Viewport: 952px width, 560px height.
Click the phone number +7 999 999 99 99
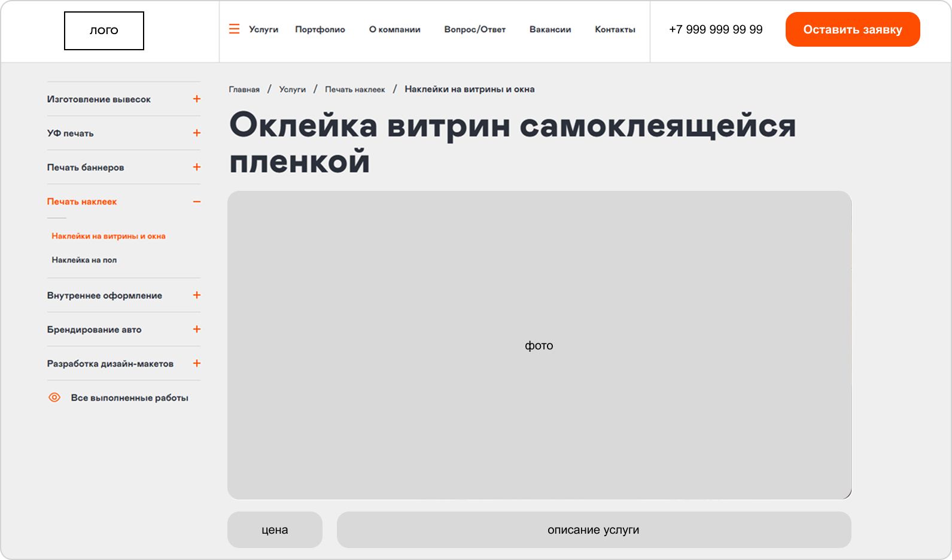(x=716, y=29)
